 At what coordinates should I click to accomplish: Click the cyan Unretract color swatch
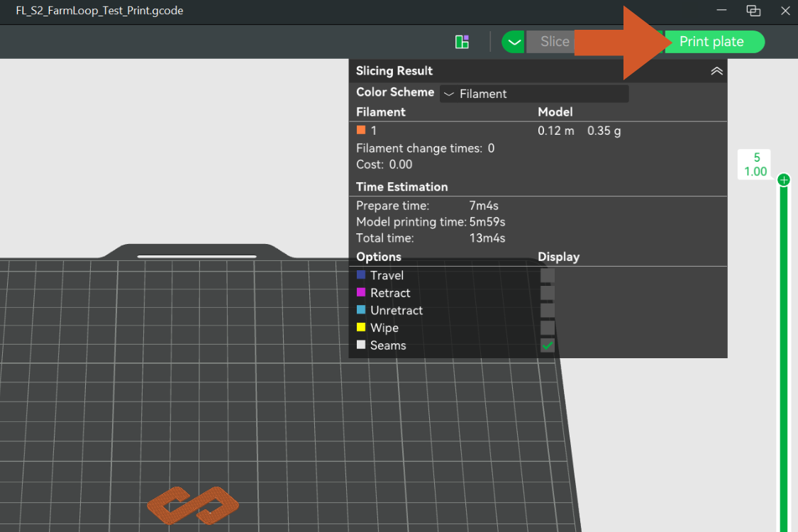[361, 309]
